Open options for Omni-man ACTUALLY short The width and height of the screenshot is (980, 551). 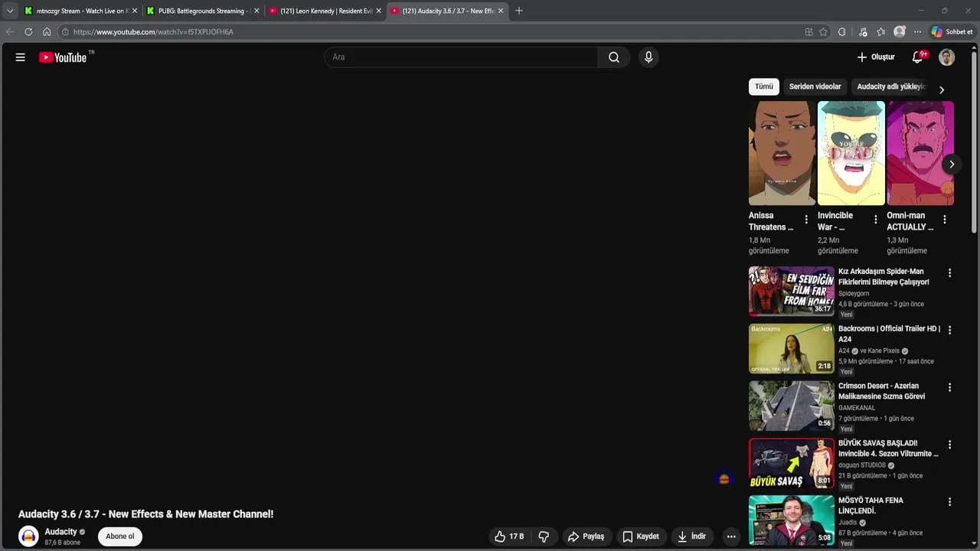(x=945, y=220)
